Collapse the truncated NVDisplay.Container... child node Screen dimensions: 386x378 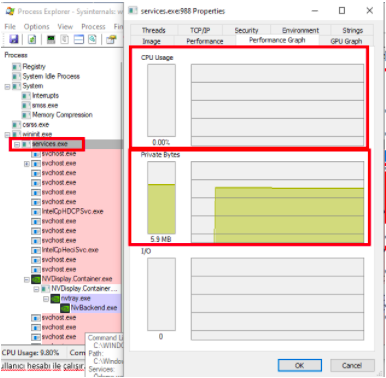coord(36,289)
